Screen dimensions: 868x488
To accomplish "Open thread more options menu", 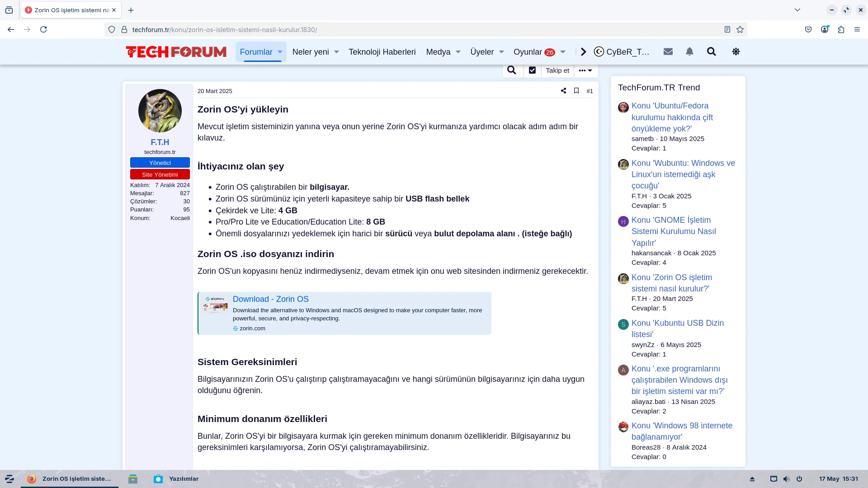I will [586, 70].
